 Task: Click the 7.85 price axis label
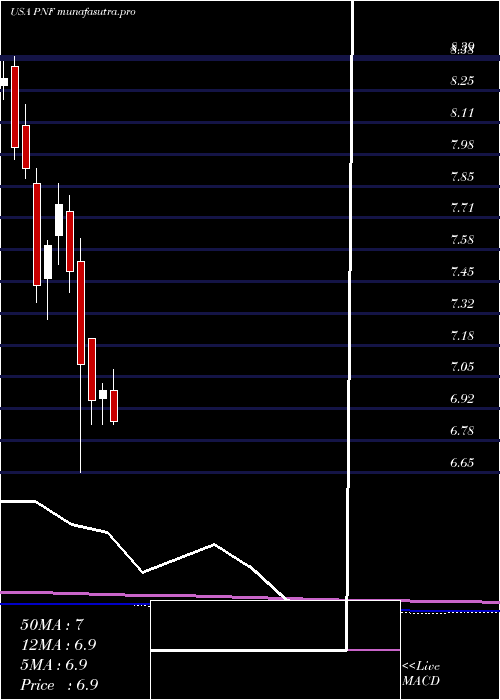(462, 176)
